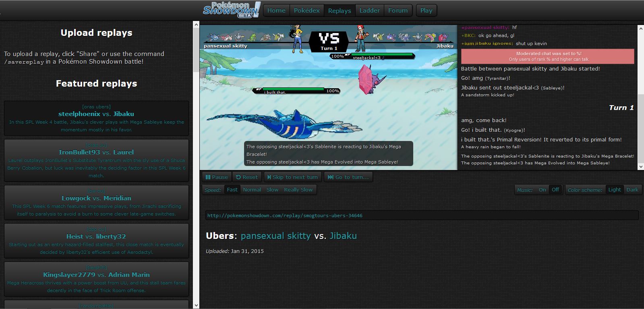Screen dimensions: 644x309
Task: Click Kyogre icon in Jibaku's team
Action: (391, 37)
